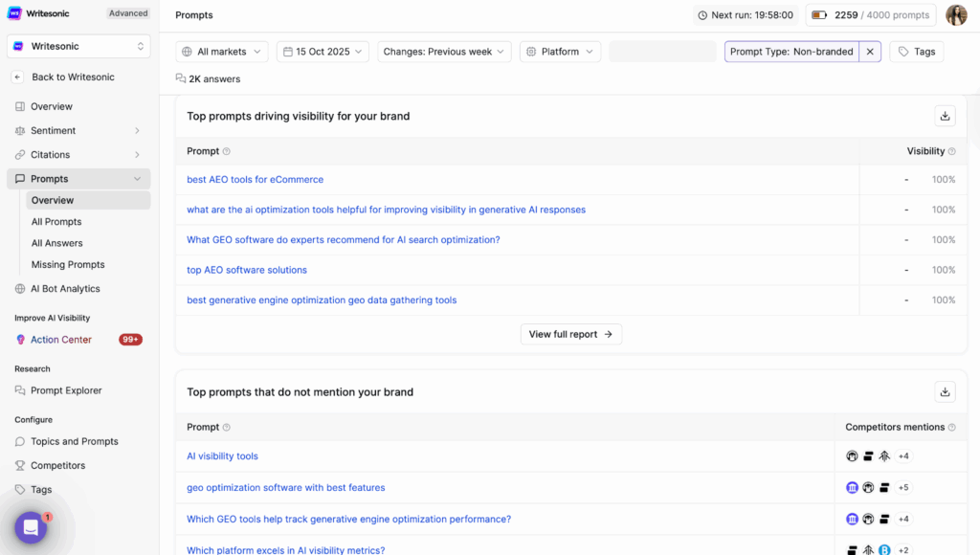980x555 pixels.
Task: Go to All Prompts in sidebar
Action: [56, 222]
